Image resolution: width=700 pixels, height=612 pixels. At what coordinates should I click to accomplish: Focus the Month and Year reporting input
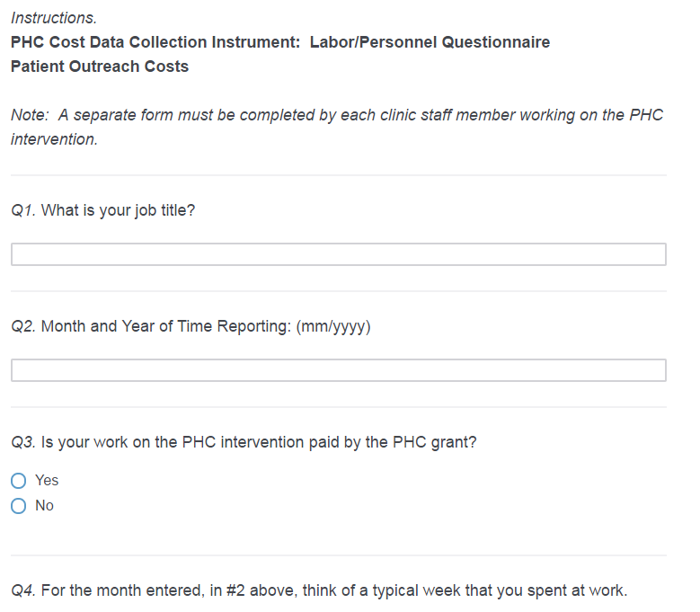(x=338, y=370)
